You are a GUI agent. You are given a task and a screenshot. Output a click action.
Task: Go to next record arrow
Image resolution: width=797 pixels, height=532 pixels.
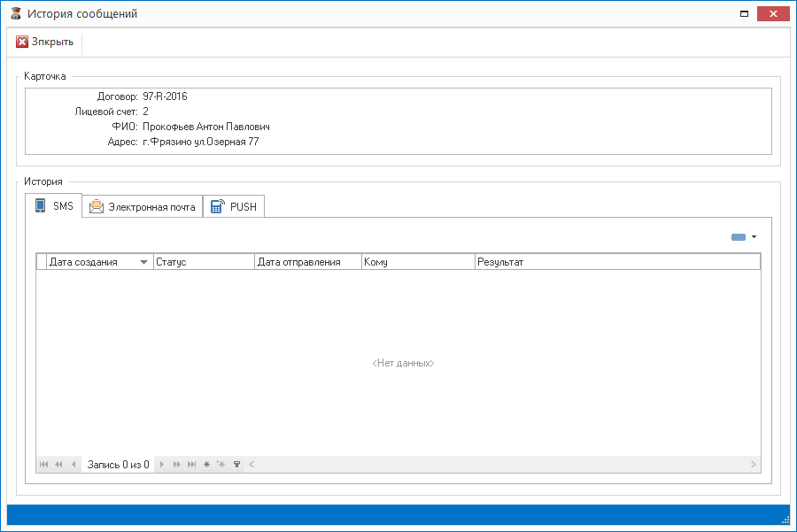point(162,465)
